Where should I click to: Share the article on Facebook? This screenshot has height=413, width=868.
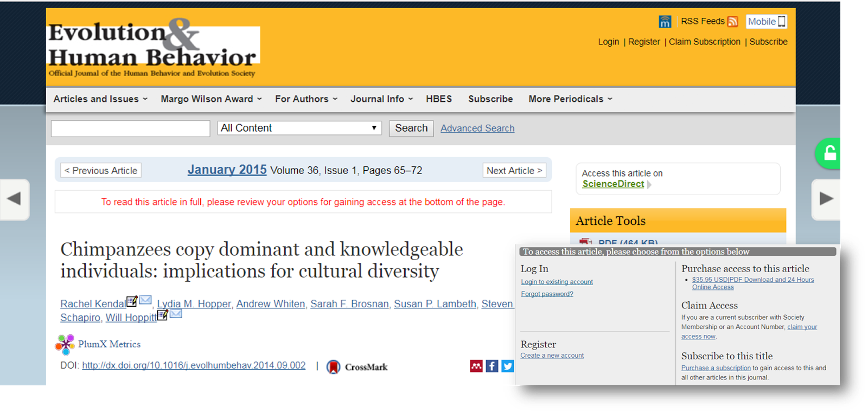[492, 366]
